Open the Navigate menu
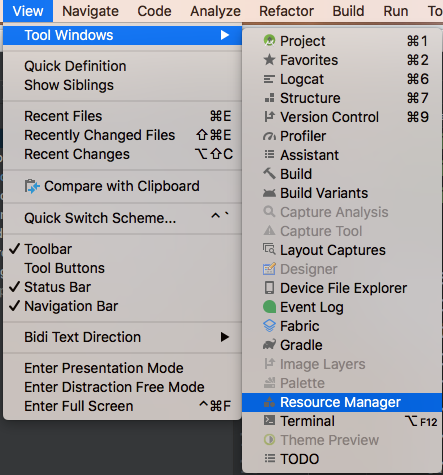Viewport: 443px width, 475px height. coord(90,11)
